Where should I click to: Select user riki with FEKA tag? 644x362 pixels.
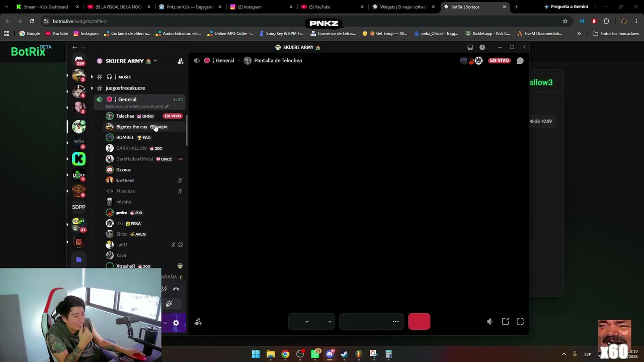(x=144, y=223)
